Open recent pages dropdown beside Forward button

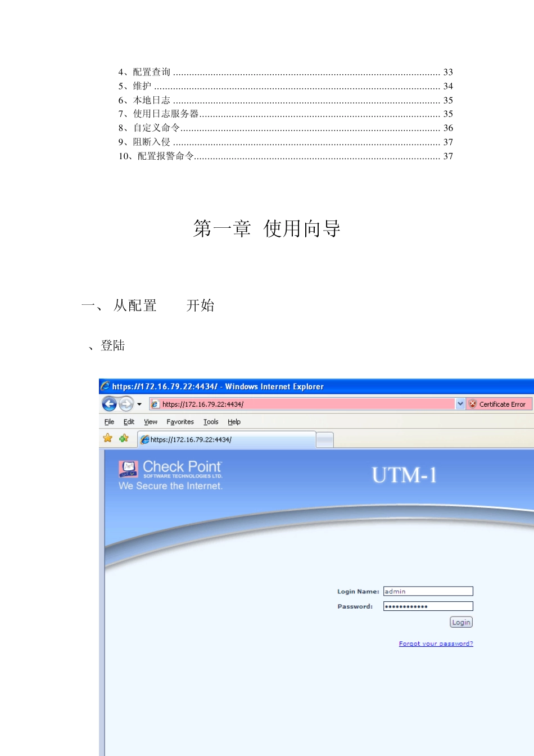(x=139, y=404)
